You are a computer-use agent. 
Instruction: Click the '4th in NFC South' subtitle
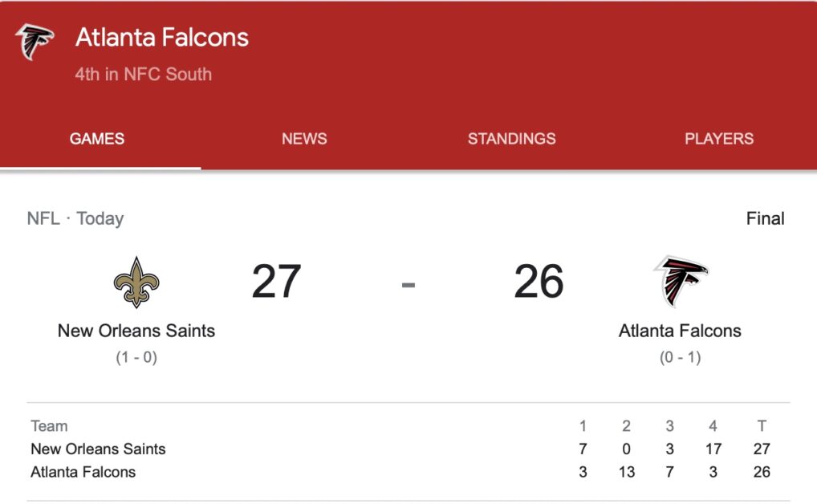144,74
